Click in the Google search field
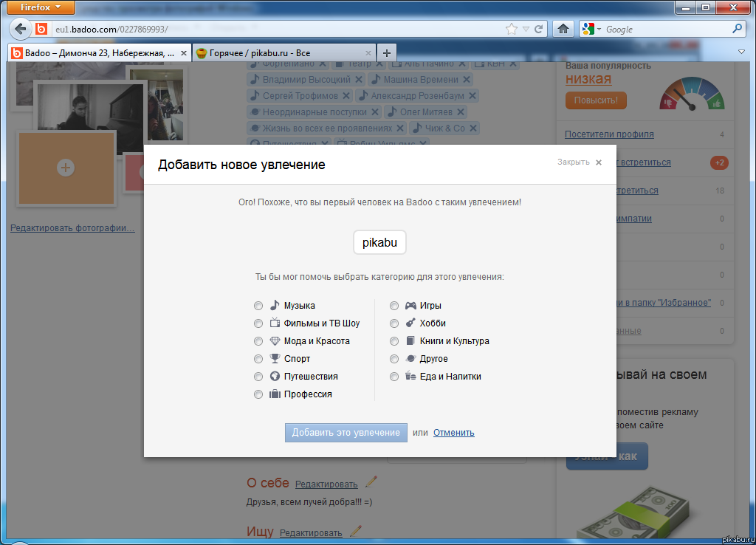Viewport: 756px width, 545px height. coord(665,30)
